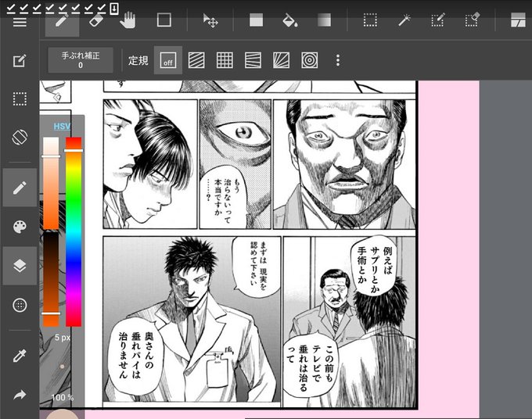Open the edit menu in left sidebar

click(x=20, y=61)
